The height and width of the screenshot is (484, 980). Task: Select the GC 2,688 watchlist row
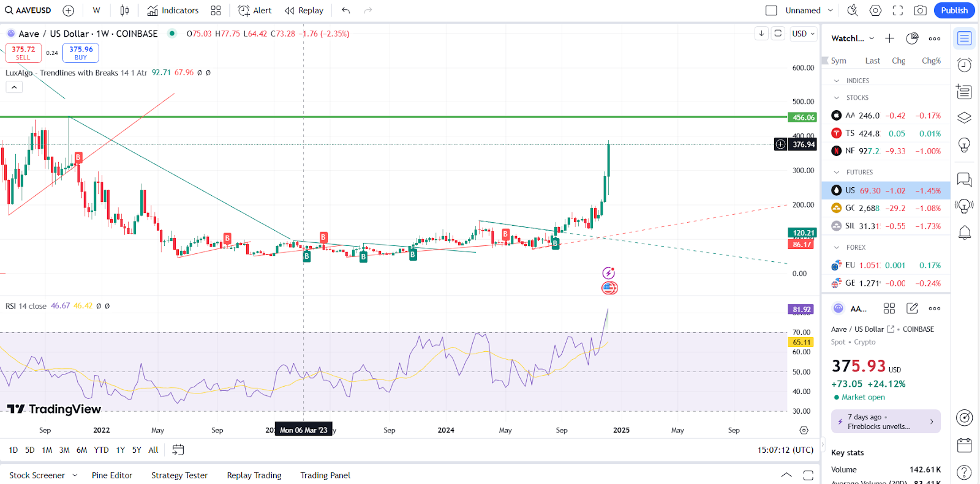point(886,208)
